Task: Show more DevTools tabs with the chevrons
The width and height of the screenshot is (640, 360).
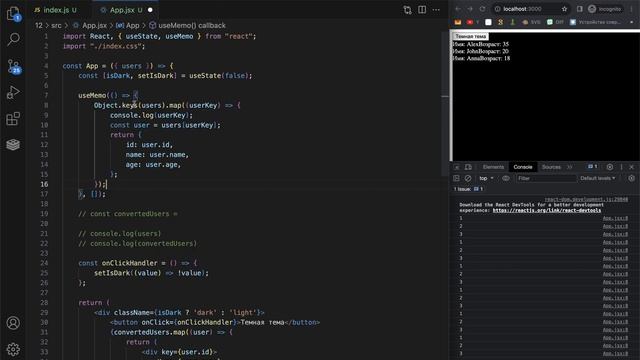Action: tap(570, 167)
